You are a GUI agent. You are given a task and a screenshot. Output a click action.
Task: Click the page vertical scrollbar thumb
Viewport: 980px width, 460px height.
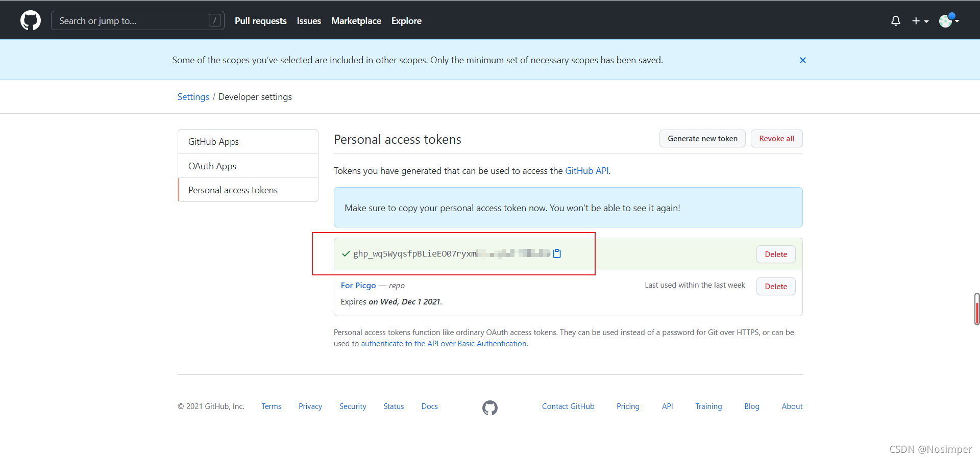pos(977,309)
